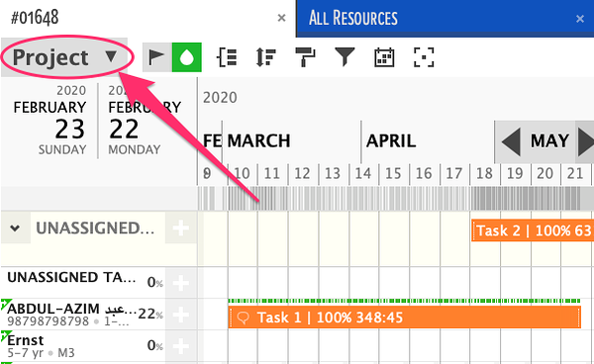The height and width of the screenshot is (364, 594).
Task: Click the sort order icon
Action: pos(265,57)
